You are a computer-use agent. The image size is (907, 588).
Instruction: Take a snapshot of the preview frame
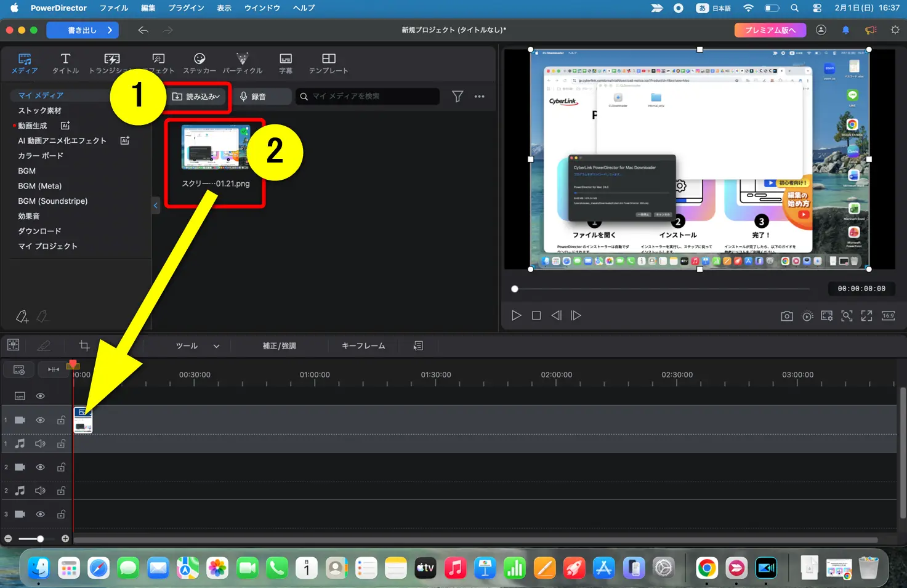click(x=786, y=315)
